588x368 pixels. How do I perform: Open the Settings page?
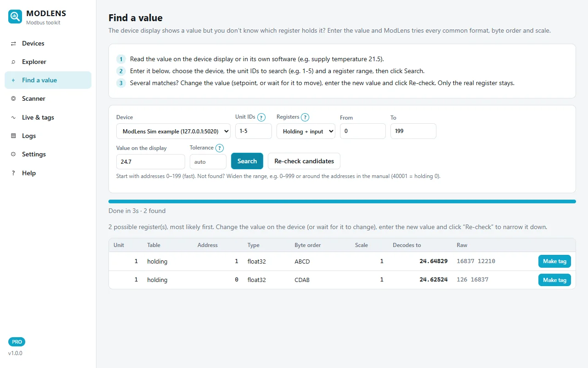(x=48, y=154)
